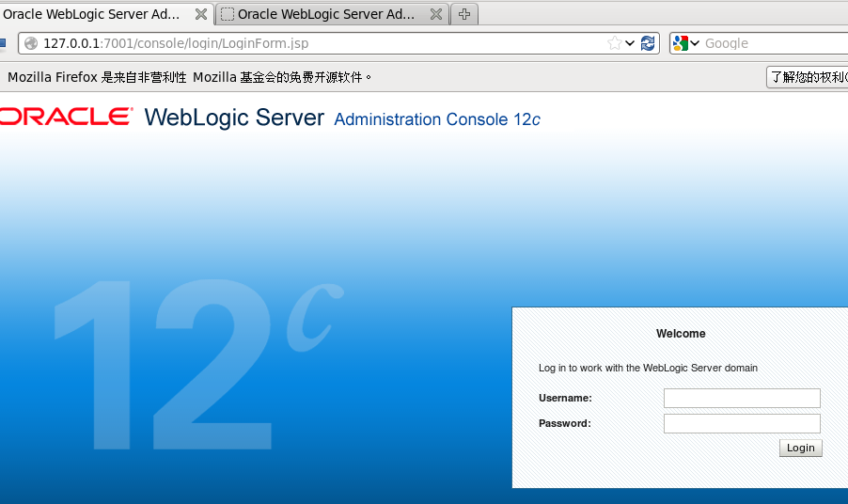Click the site identity globe icon
The height and width of the screenshot is (504, 848).
[31, 43]
